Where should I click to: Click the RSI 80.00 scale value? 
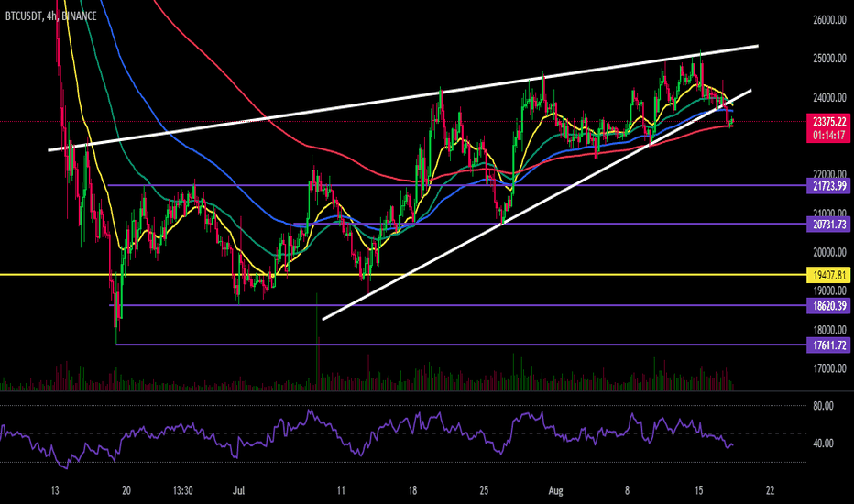point(823,406)
